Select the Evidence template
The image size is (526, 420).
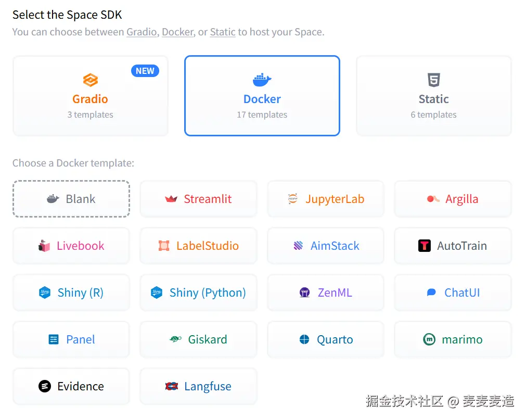[71, 386]
